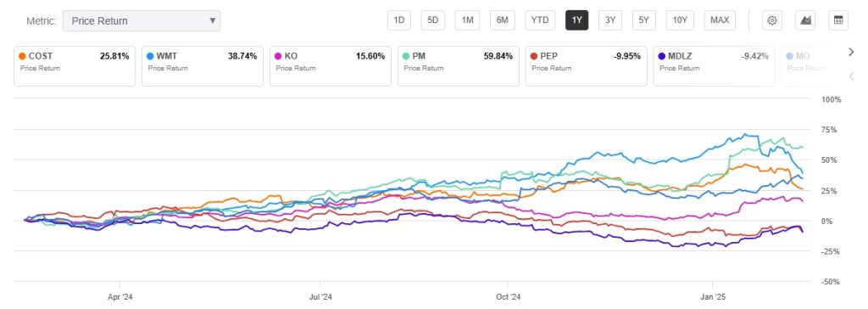Switch to area chart view icon
This screenshot has height=309, width=868.
pyautogui.click(x=805, y=20)
